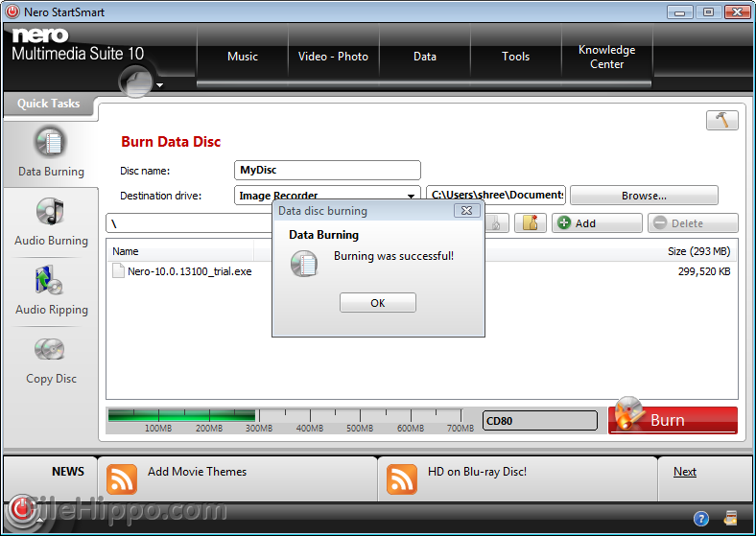Image resolution: width=756 pixels, height=536 pixels.
Task: Open the Data tab
Action: point(425,57)
